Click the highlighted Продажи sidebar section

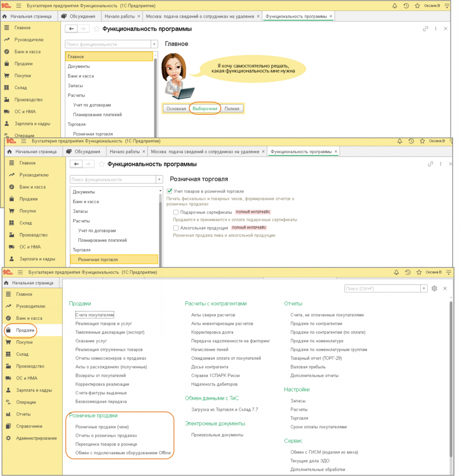point(25,331)
